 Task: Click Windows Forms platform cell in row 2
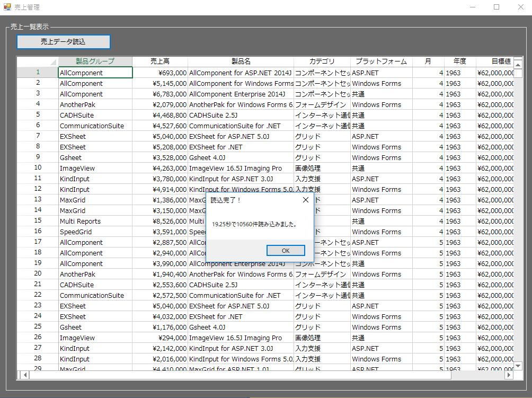pos(382,83)
